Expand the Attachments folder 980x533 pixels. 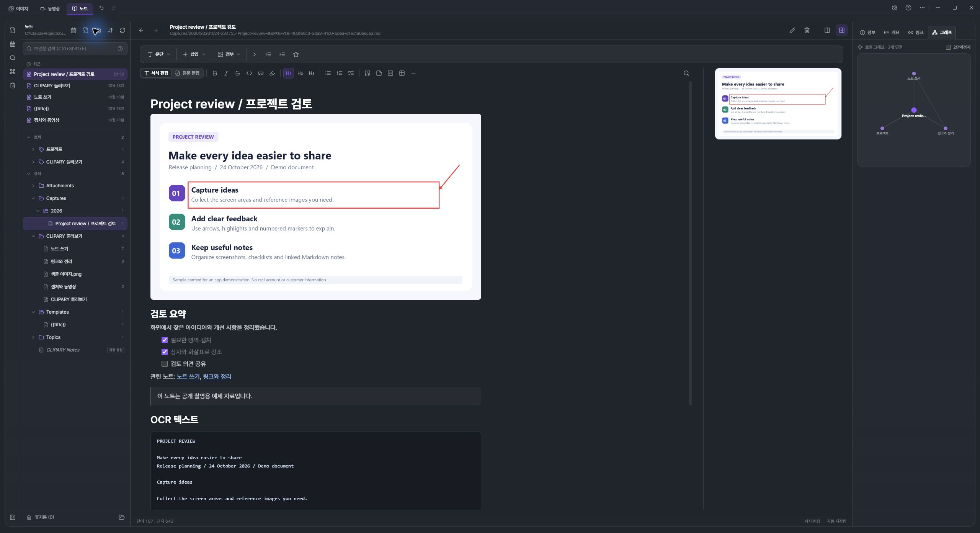[33, 186]
